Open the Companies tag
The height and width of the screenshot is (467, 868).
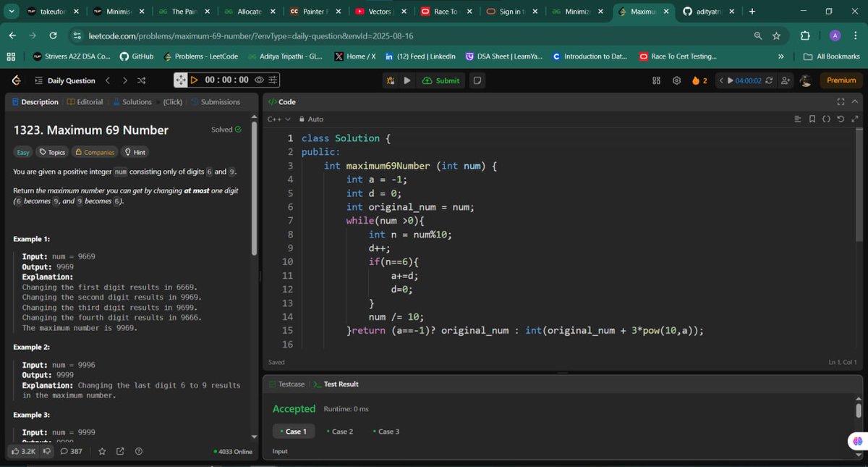click(x=95, y=152)
